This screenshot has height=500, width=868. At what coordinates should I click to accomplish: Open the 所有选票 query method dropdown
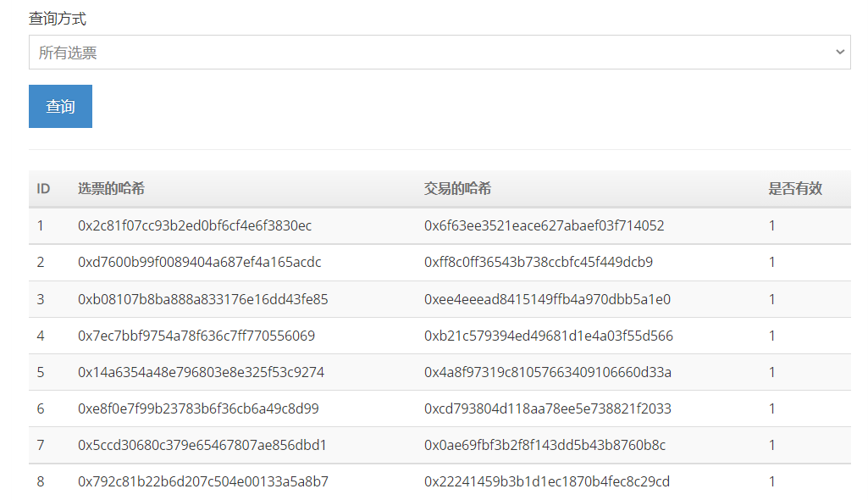click(x=440, y=52)
